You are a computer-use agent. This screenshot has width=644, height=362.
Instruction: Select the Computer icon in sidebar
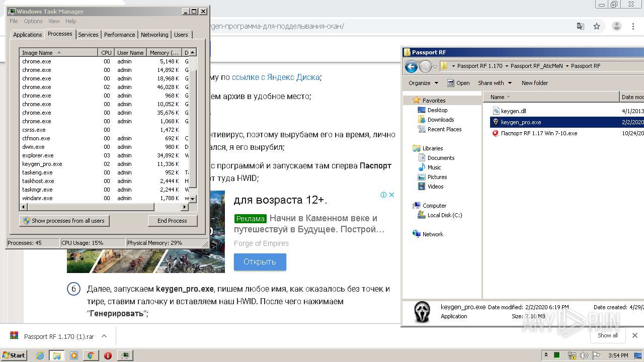tap(416, 206)
